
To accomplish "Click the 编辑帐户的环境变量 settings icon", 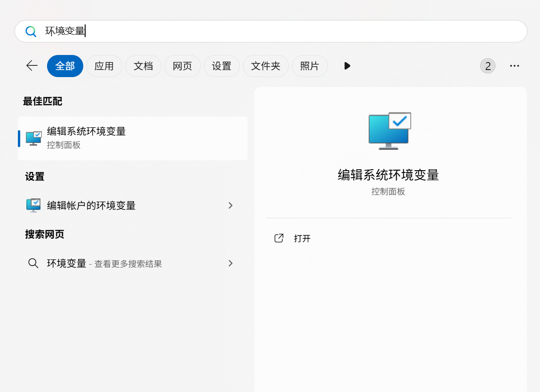I will 33,205.
